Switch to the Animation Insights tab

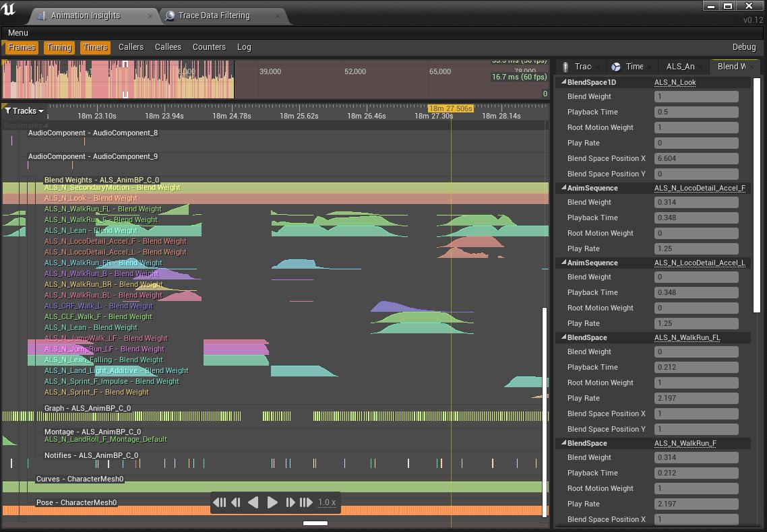(86, 15)
